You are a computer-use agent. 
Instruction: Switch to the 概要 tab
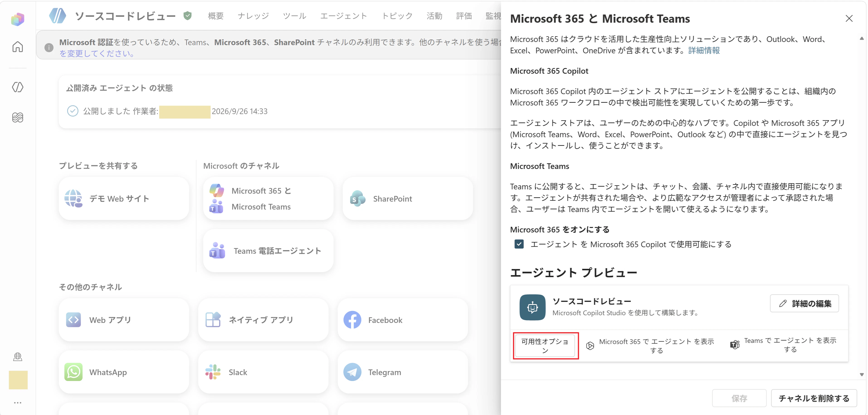216,16
